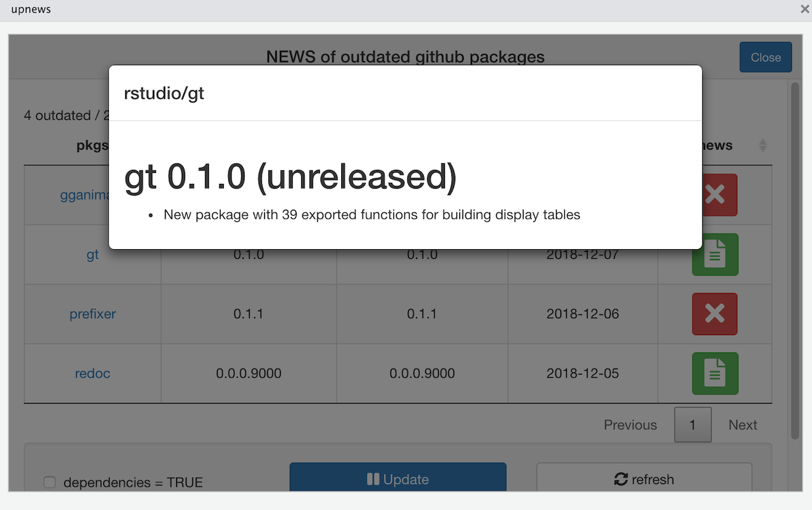812x510 pixels.
Task: Select the date 2018-12-06 cell
Action: click(582, 314)
